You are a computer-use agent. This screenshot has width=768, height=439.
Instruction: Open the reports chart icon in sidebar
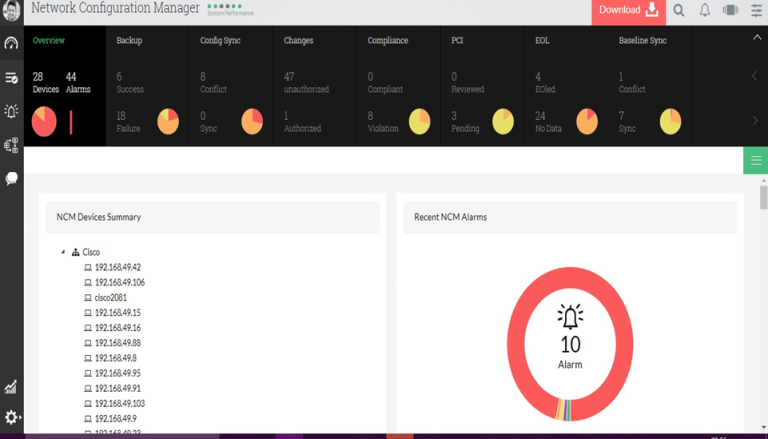click(x=11, y=387)
